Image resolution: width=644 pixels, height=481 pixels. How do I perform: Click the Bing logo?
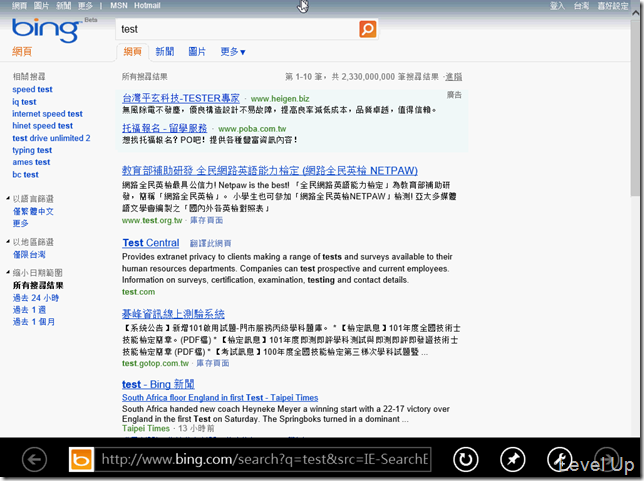point(46,30)
